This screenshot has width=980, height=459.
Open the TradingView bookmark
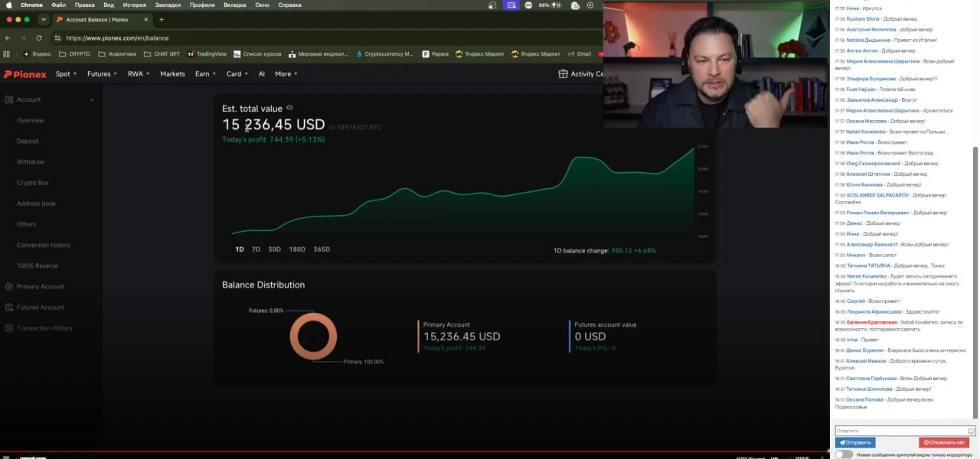coord(207,54)
